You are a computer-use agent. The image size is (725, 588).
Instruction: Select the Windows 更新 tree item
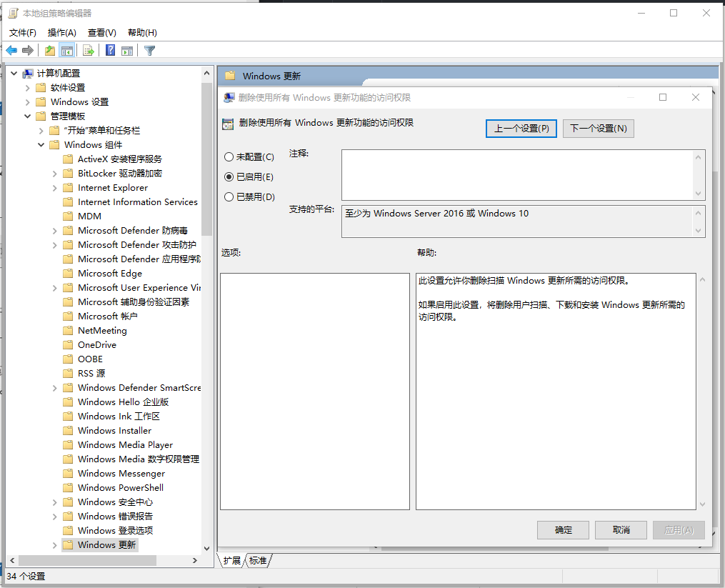[x=107, y=545]
